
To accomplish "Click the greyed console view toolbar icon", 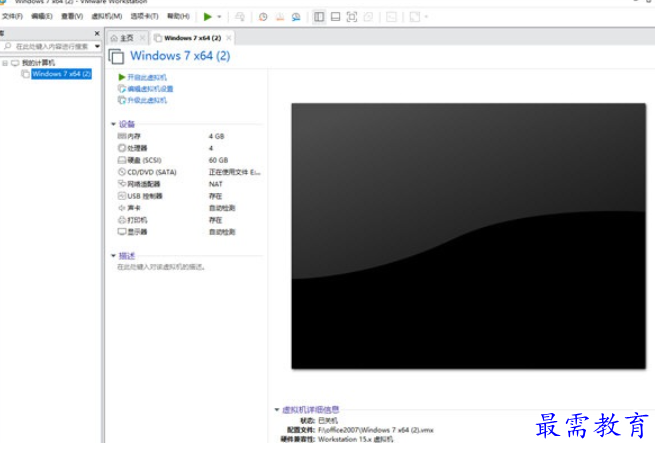I will click(x=391, y=17).
